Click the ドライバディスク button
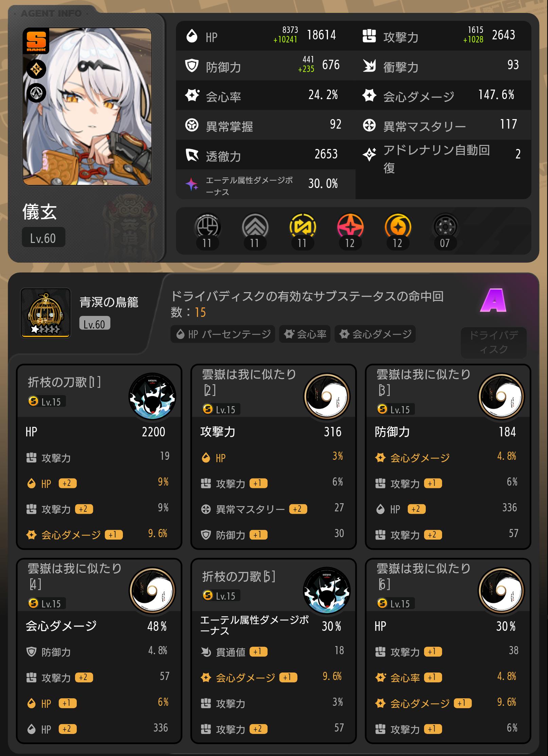Image resolution: width=548 pixels, height=756 pixels. pyautogui.click(x=493, y=342)
